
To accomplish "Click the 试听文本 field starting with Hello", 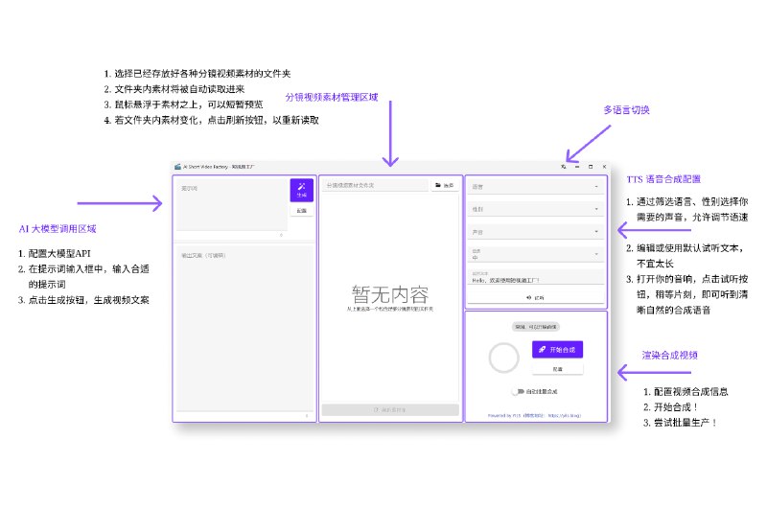I will [x=535, y=277].
